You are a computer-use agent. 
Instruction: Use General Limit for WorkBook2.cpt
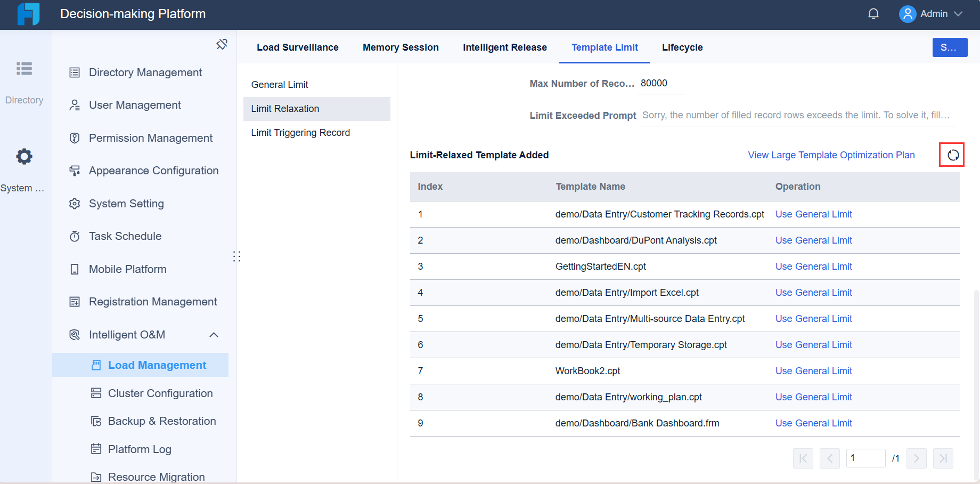(x=813, y=371)
